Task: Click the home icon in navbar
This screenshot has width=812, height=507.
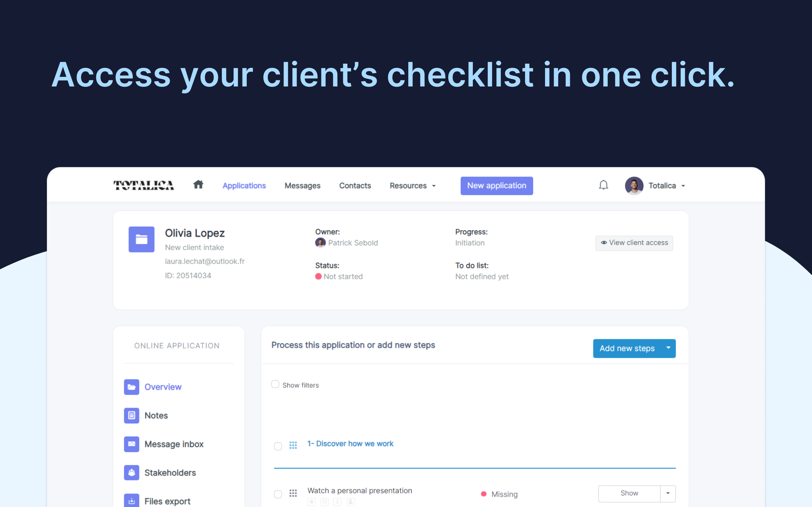Action: 198,185
